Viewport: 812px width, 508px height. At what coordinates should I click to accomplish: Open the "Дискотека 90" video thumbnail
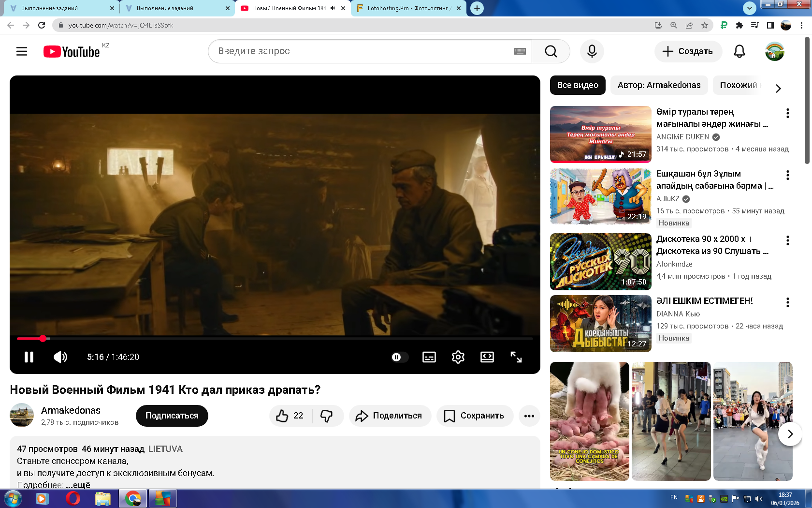[601, 262]
